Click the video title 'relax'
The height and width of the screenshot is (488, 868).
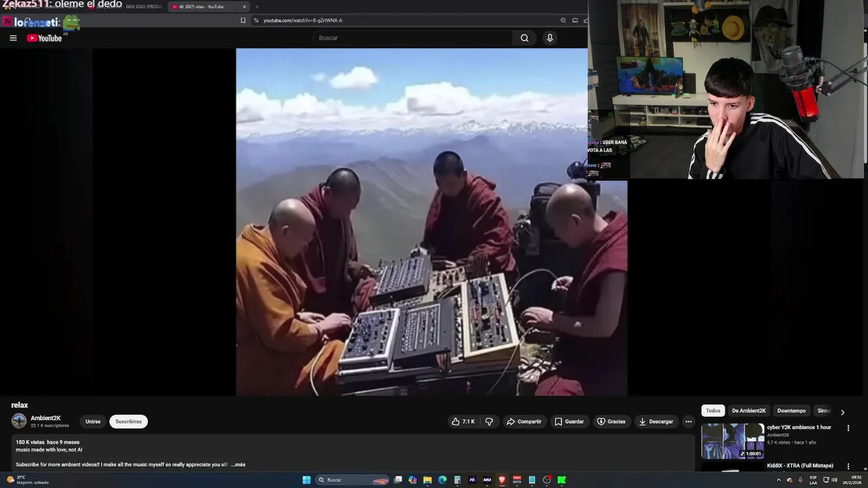coord(20,405)
